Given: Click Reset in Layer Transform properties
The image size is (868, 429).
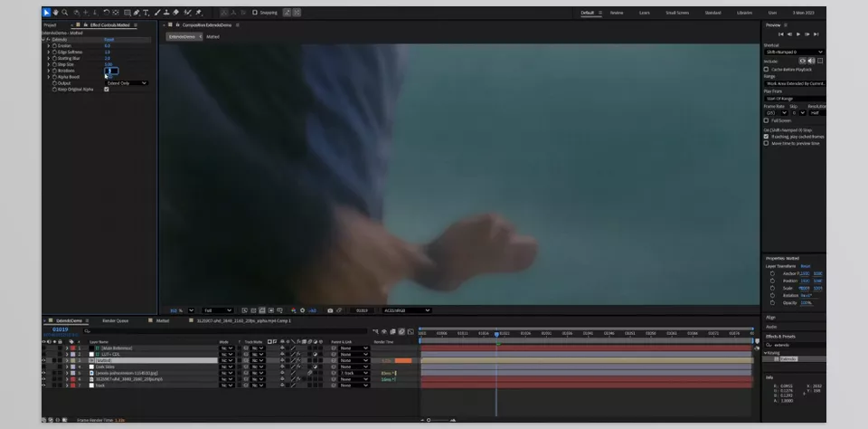Looking at the screenshot, I should pos(806,266).
